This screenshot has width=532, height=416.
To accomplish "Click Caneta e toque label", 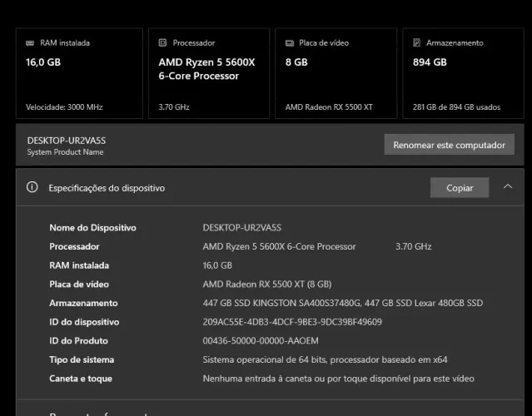I will [81, 379].
